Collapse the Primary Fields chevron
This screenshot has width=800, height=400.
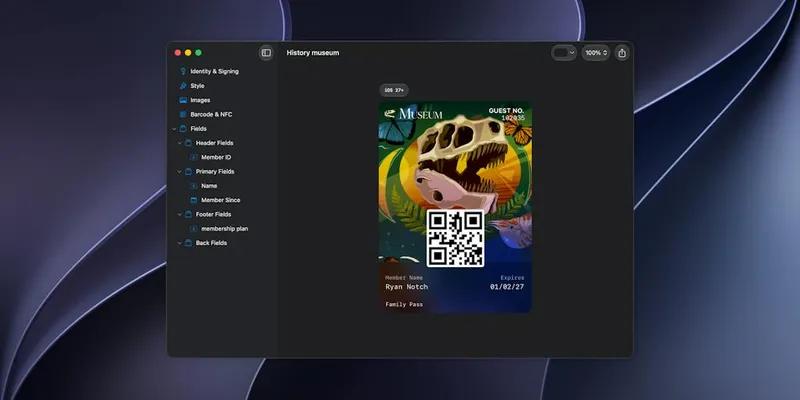[179, 171]
